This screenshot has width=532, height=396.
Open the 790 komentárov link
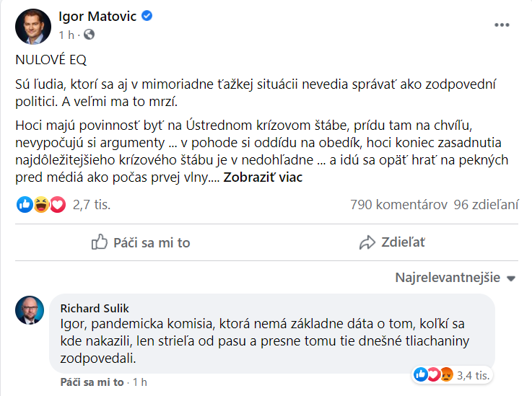[398, 205]
